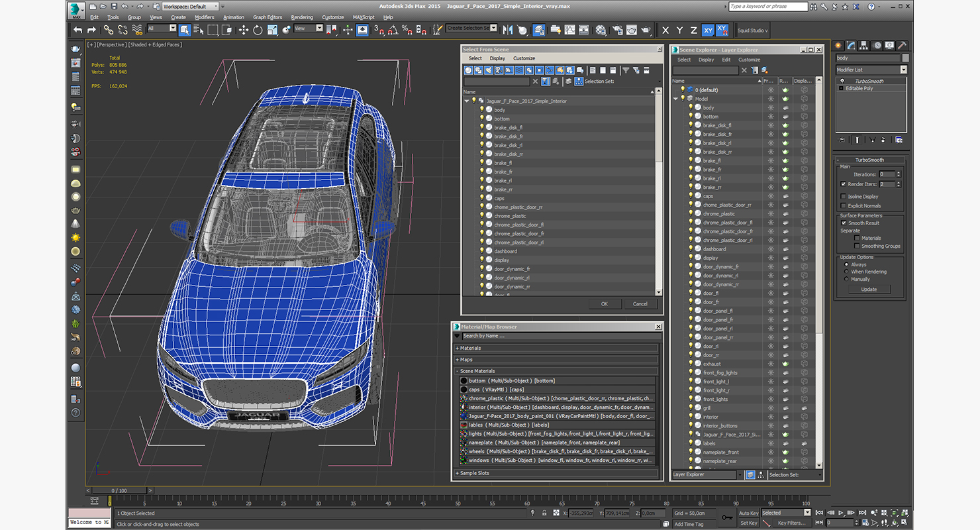Open the Material Editor icon

pos(601,30)
